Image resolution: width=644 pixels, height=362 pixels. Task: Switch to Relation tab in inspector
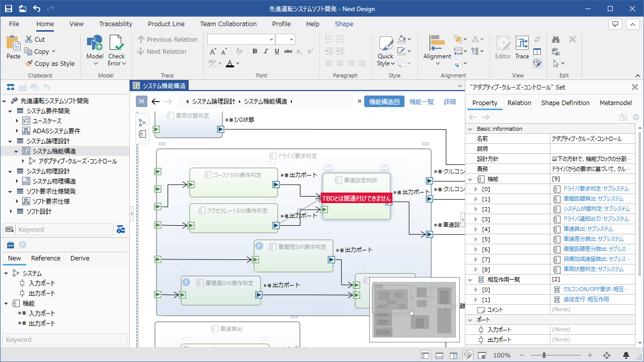click(519, 103)
